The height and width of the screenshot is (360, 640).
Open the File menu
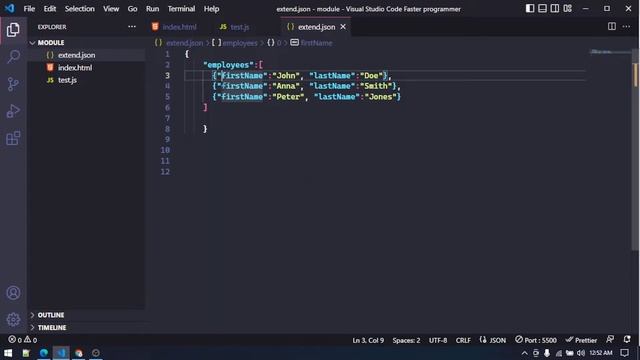pyautogui.click(x=29, y=9)
